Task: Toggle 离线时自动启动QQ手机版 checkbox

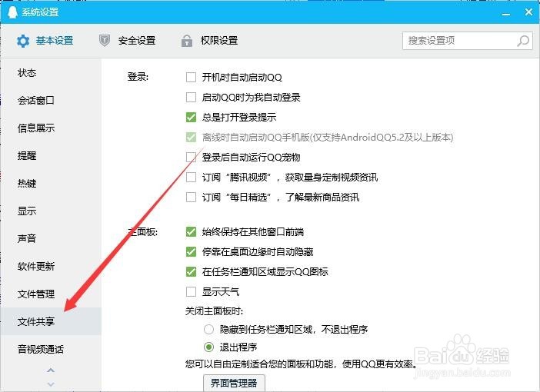Action: pos(191,138)
